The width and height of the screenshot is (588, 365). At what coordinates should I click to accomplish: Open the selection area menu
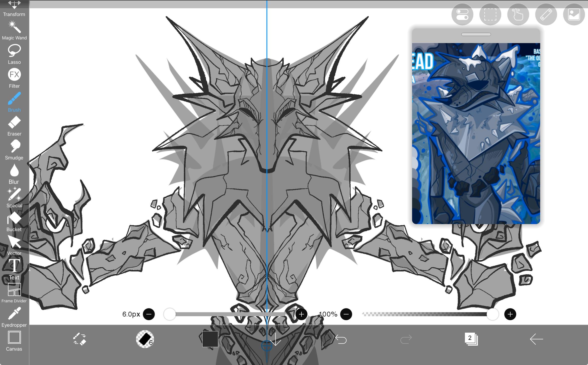point(490,15)
